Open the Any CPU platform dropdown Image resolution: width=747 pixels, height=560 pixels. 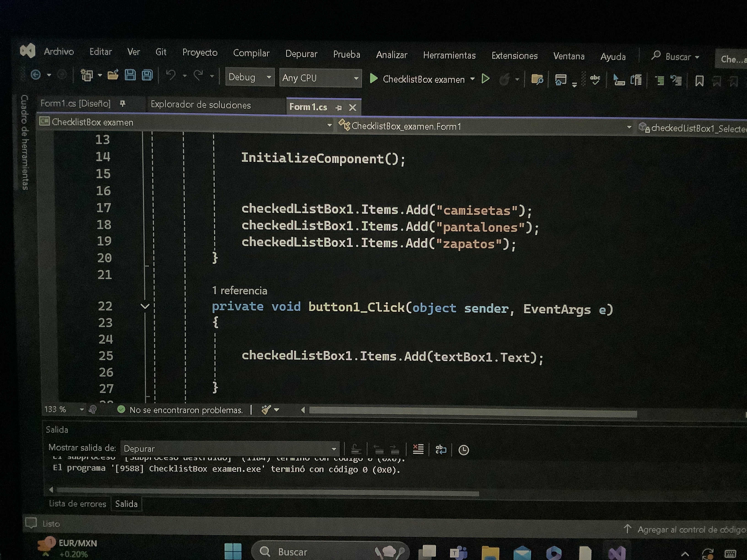coord(356,78)
